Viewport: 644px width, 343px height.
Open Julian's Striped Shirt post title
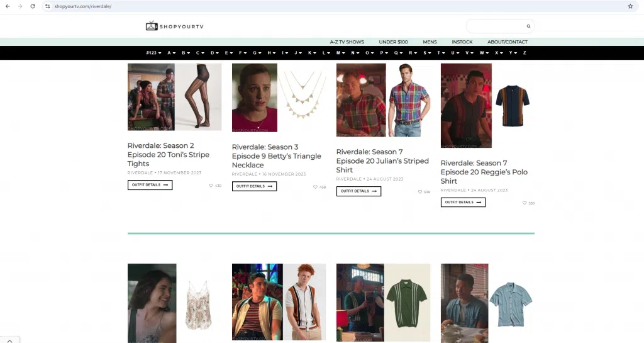tap(382, 161)
